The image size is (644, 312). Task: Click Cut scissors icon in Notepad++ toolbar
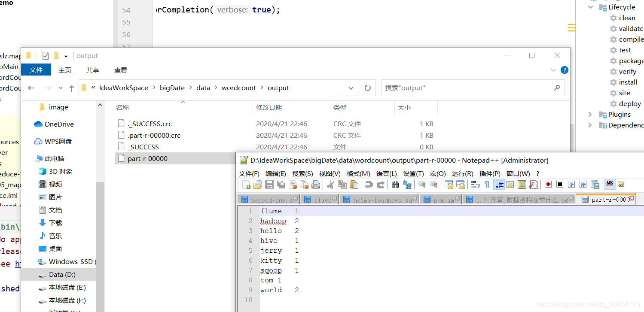click(x=331, y=185)
